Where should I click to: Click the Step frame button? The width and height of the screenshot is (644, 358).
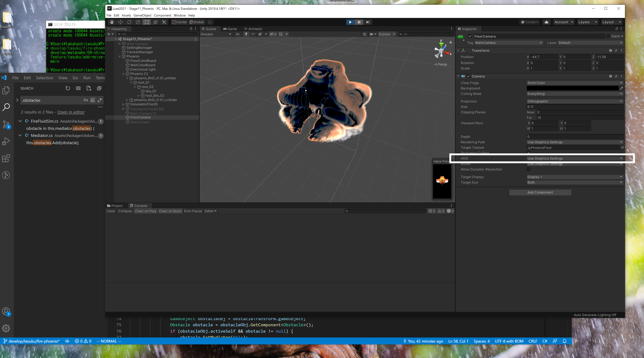coord(367,22)
